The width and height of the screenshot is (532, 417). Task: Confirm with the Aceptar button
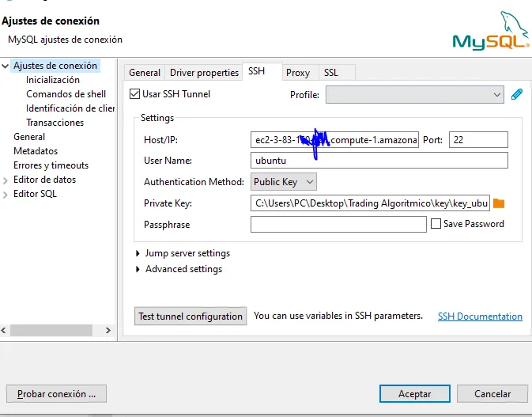click(414, 394)
